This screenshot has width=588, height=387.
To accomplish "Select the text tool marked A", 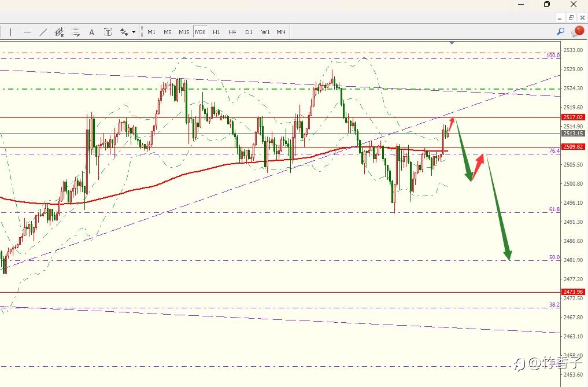I will tap(91, 32).
